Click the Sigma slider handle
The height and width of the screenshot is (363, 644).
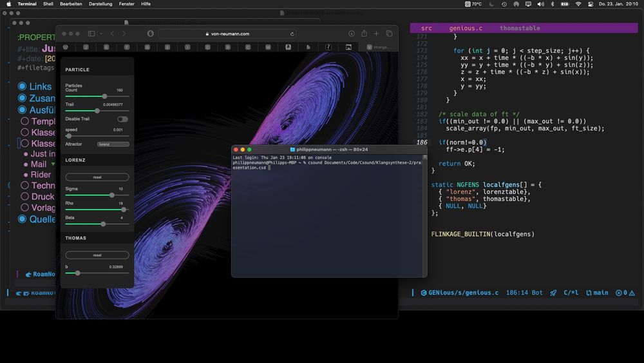[112, 195]
